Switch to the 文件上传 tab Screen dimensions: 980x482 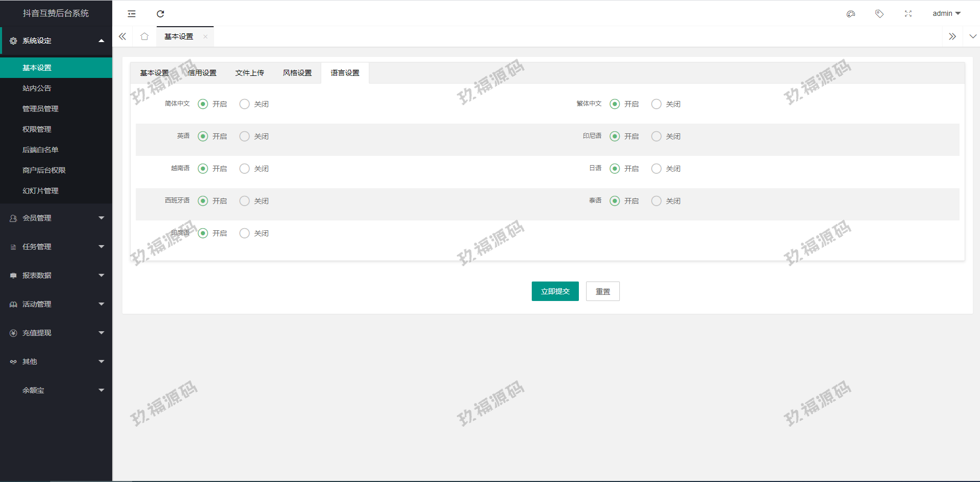(x=249, y=73)
